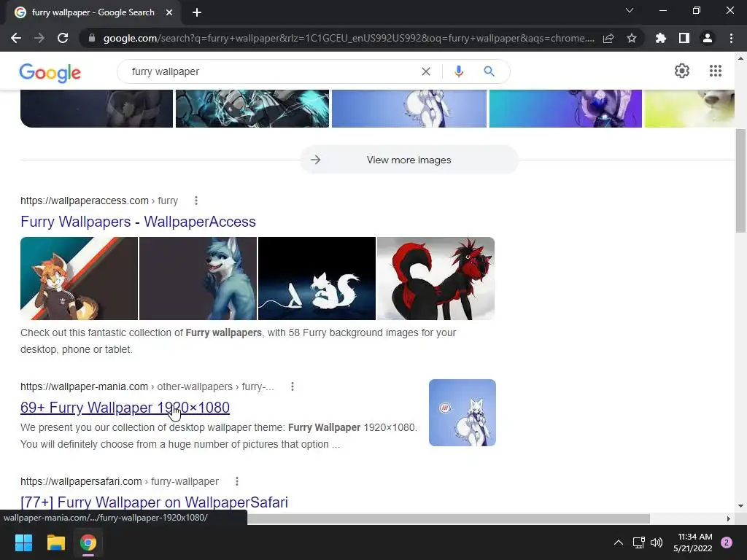747x560 pixels.
Task: Open File Explorer from the taskbar
Action: pos(55,542)
